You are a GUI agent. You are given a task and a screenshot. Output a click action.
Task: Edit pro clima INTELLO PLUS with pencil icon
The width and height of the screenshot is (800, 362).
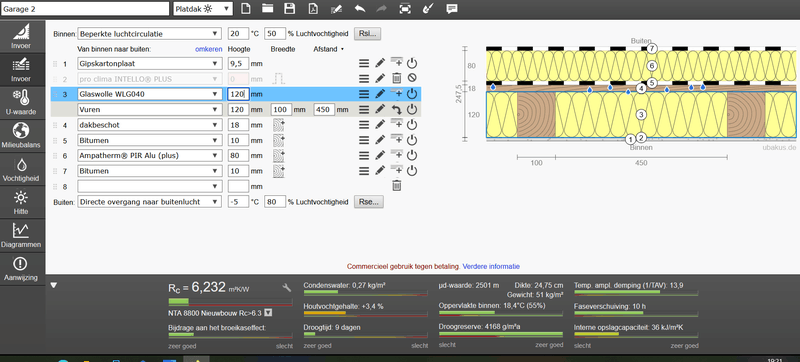click(x=380, y=79)
